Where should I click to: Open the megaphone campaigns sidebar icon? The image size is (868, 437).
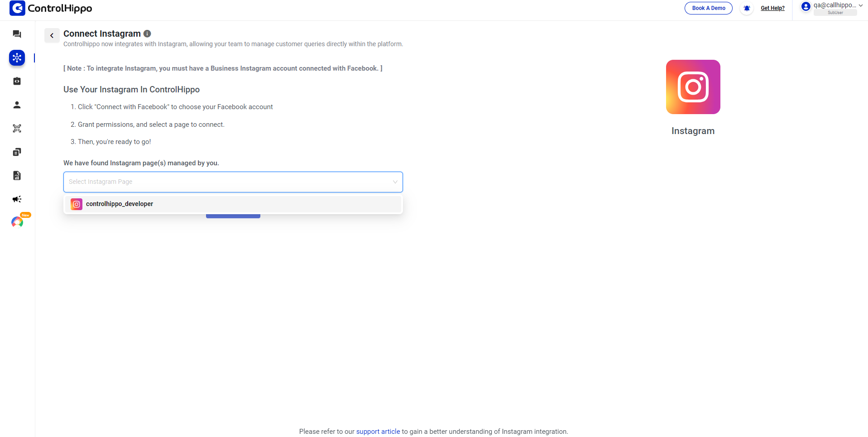(x=17, y=199)
